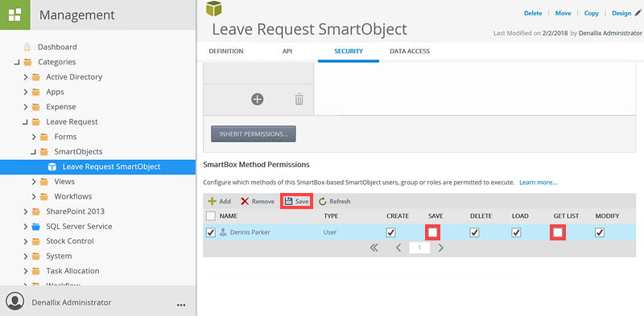Open the Definition tab
Viewport: 644px width, 316px height.
(226, 51)
